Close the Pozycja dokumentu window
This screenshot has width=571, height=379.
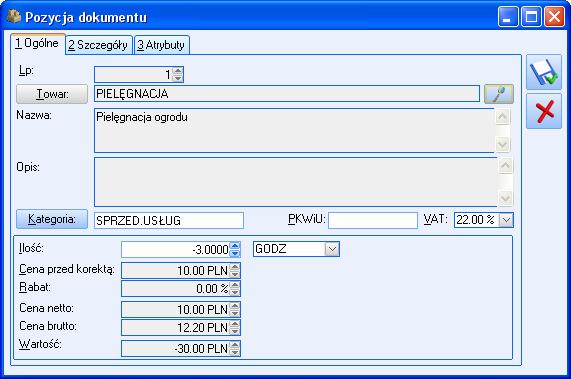click(554, 17)
